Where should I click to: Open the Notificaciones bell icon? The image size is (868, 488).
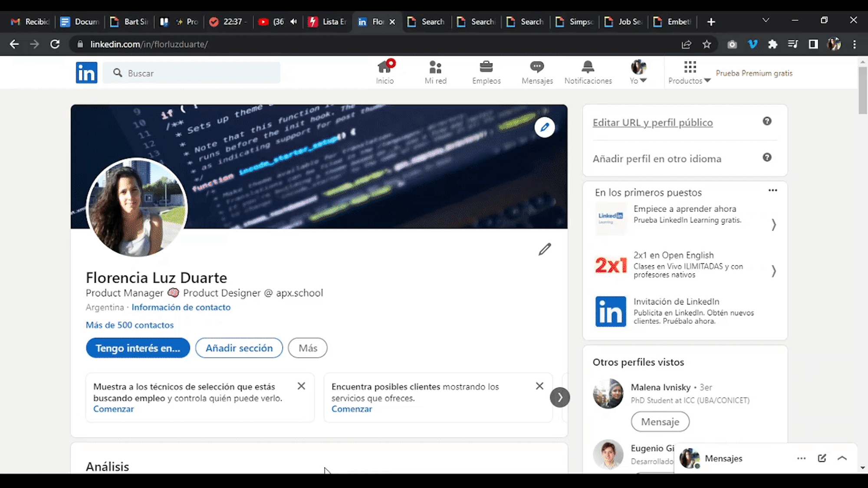point(588,67)
